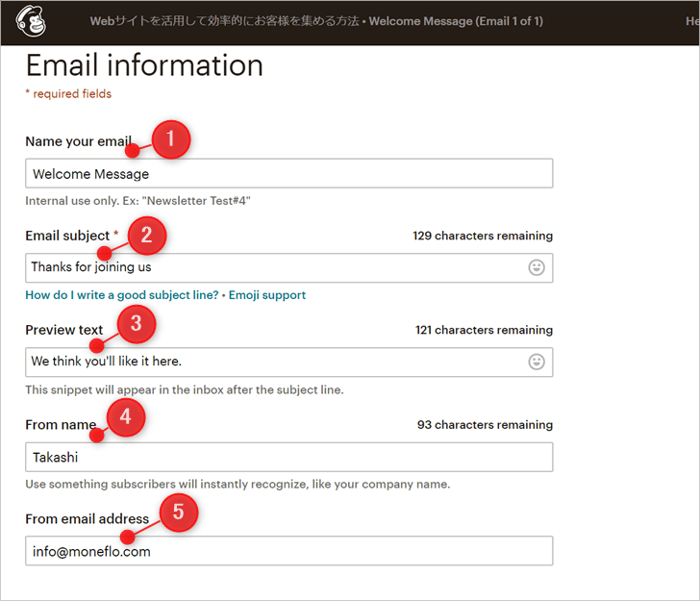Viewport: 700px width, 601px height.
Task: Click red annotation marker number 1
Action: click(170, 139)
